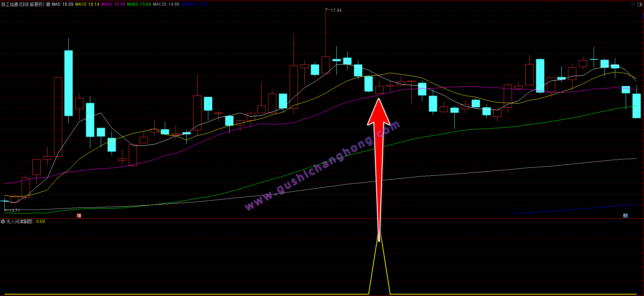Click the diamond icon at the top right
644x296 pixels.
(633, 4)
